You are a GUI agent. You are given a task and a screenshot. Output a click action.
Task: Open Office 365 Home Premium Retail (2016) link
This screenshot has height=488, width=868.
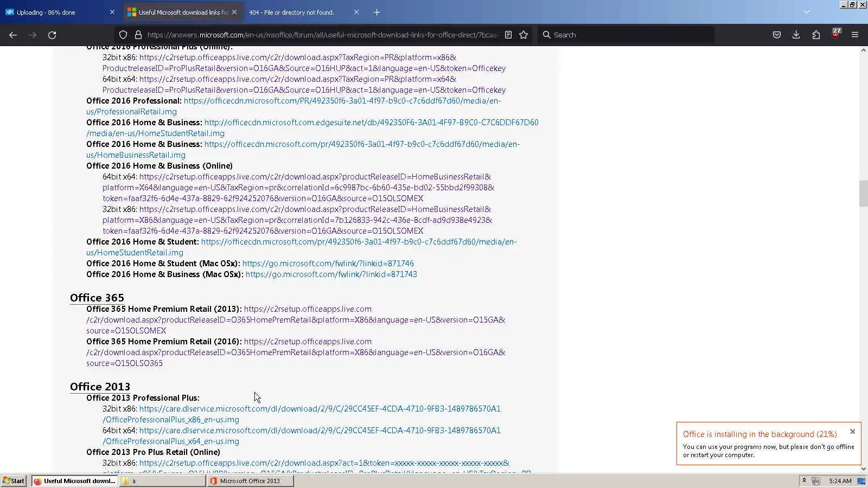296,352
